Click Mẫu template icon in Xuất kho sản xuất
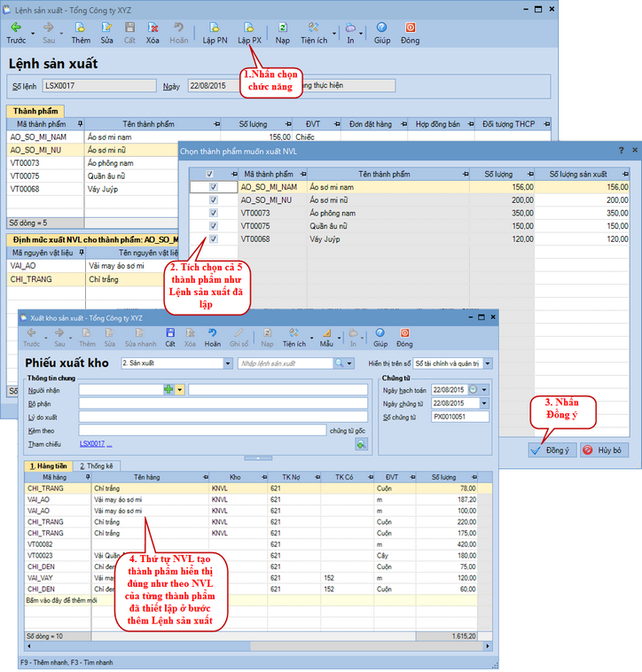 326,333
